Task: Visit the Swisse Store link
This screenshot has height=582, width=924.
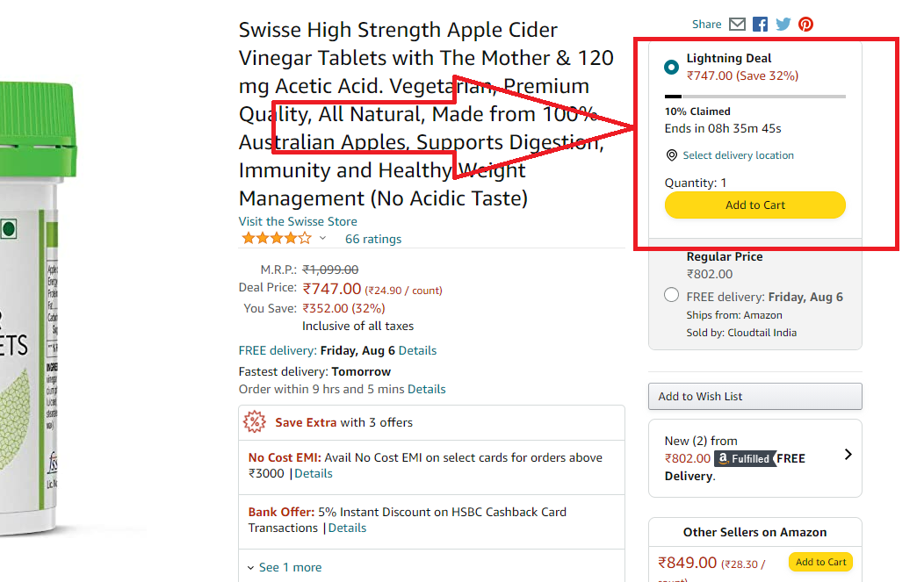Action: (298, 221)
